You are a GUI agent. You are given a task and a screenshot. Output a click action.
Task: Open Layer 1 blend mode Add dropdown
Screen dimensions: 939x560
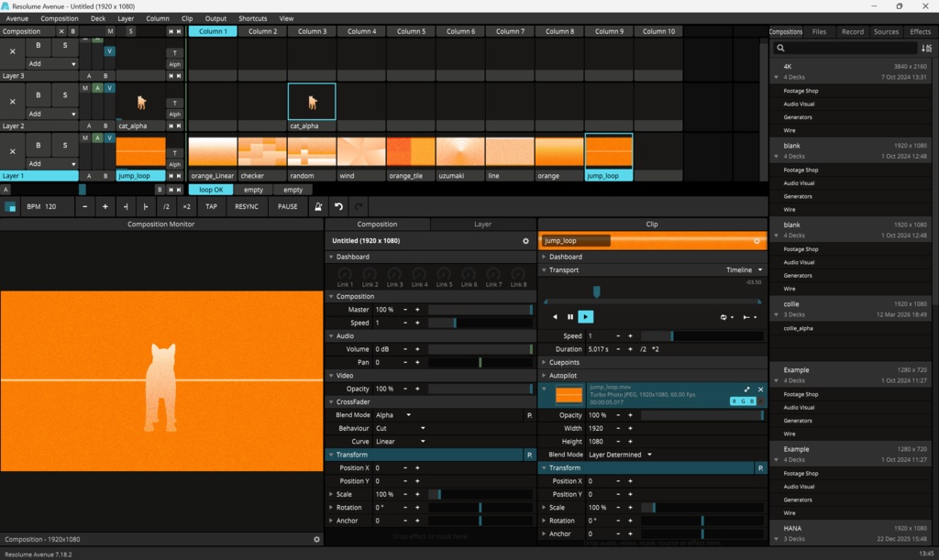(52, 164)
